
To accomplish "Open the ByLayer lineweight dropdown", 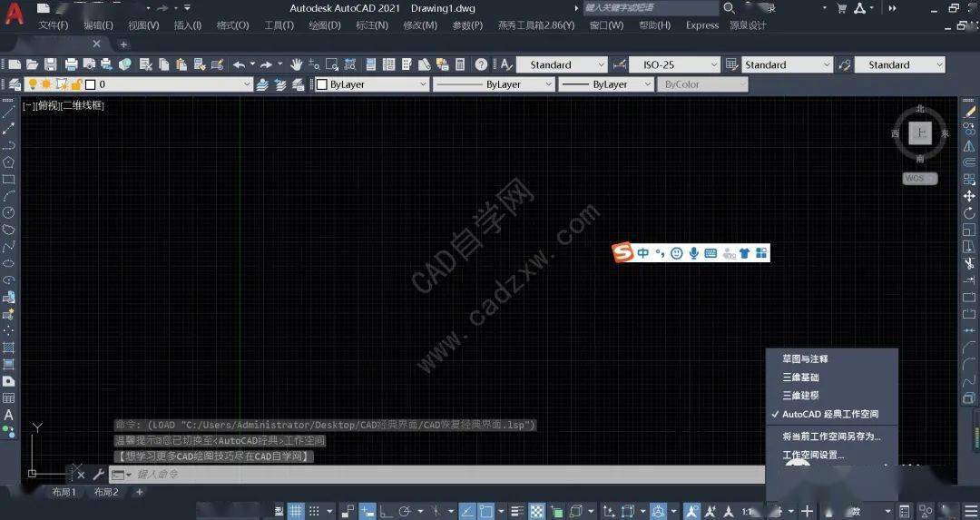I will pos(605,84).
